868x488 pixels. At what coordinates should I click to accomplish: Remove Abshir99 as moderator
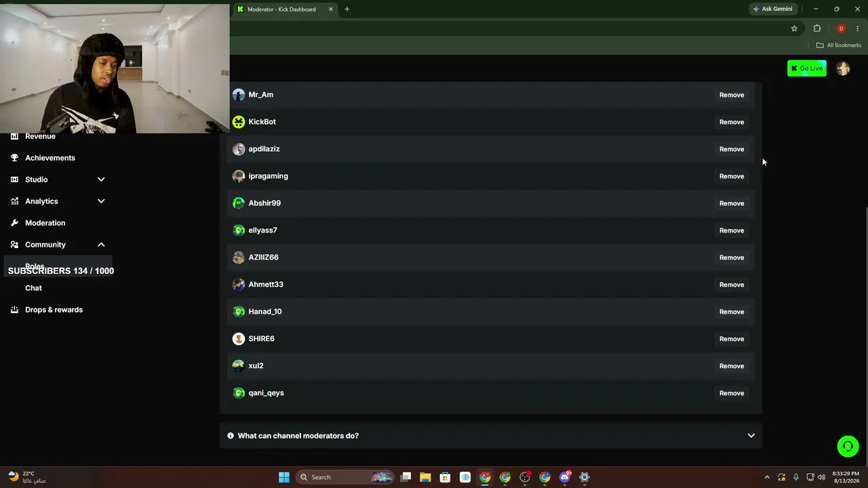point(732,203)
